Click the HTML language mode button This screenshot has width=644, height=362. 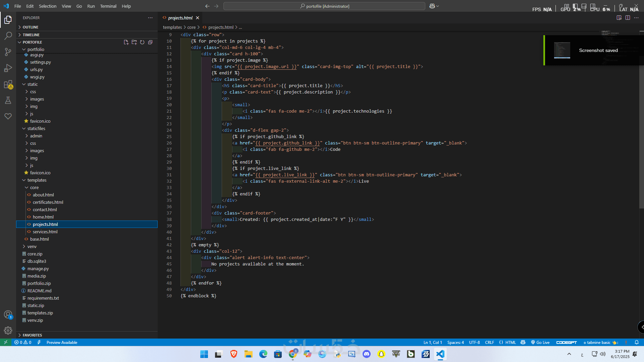[510, 342]
